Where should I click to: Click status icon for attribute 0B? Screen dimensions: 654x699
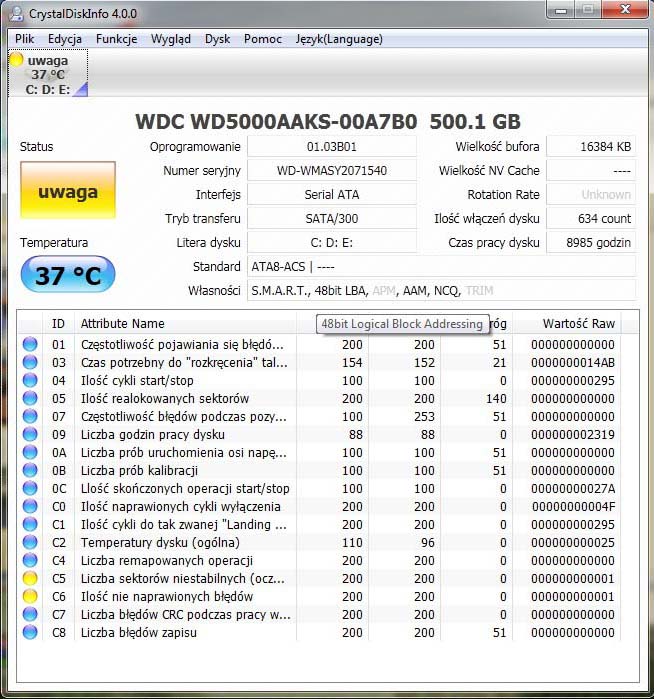(30, 470)
